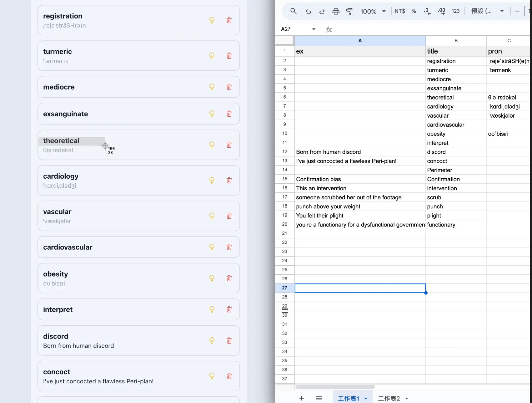Screen dimensions: 532x403
Task: Click the decrease decimal places icon
Action: coord(427,11)
